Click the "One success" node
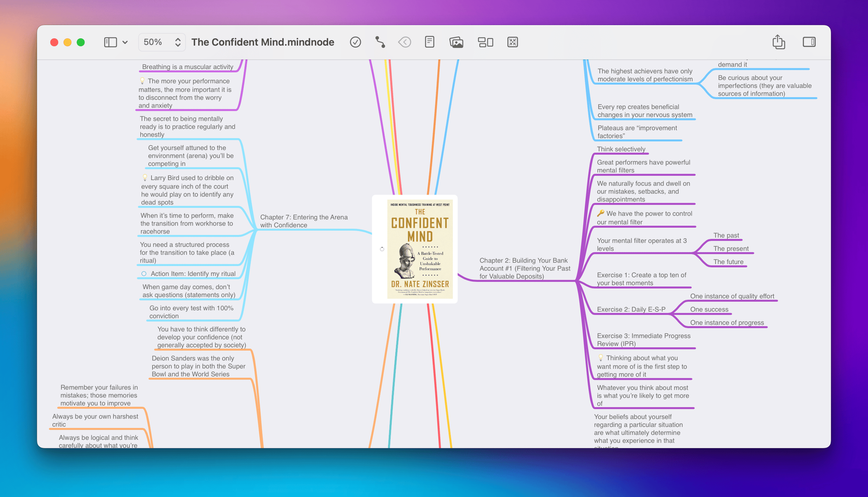 click(x=709, y=309)
